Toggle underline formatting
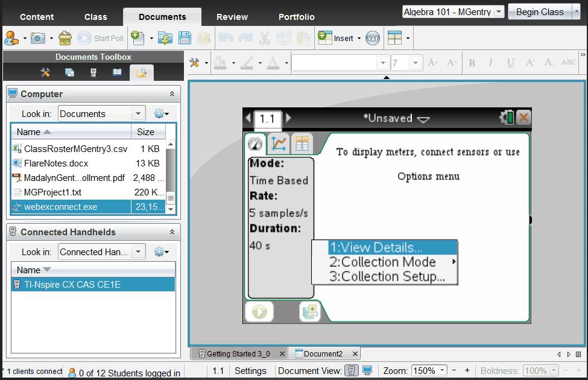 coord(510,63)
